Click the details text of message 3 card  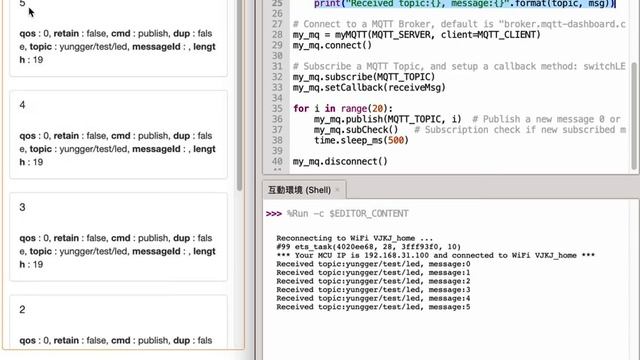tap(118, 251)
